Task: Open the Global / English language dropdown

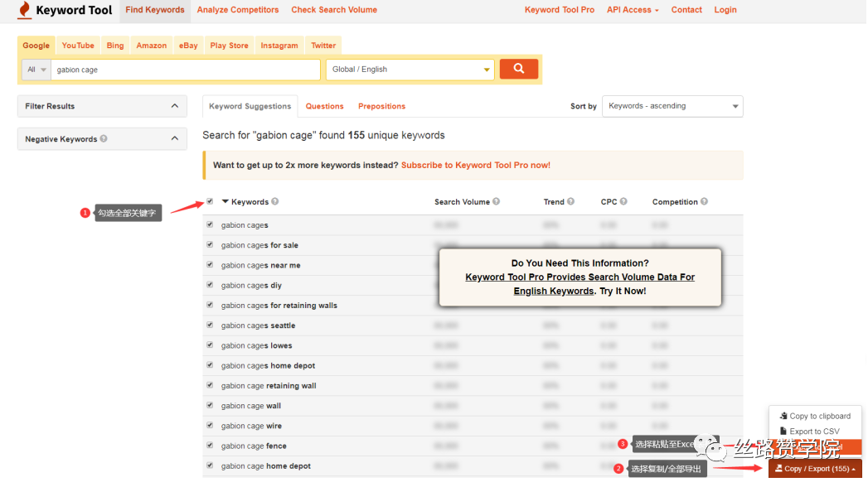Action: tap(410, 70)
